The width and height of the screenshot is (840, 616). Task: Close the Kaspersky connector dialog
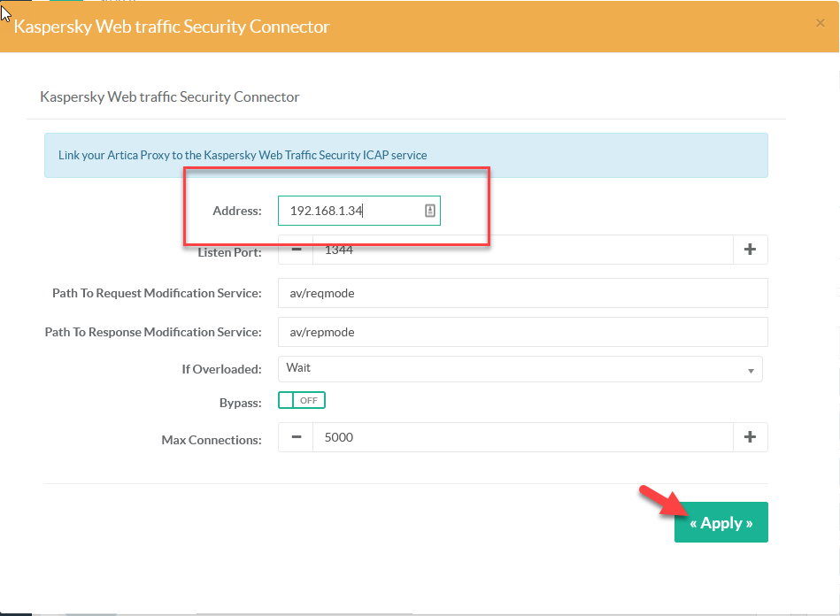(820, 24)
